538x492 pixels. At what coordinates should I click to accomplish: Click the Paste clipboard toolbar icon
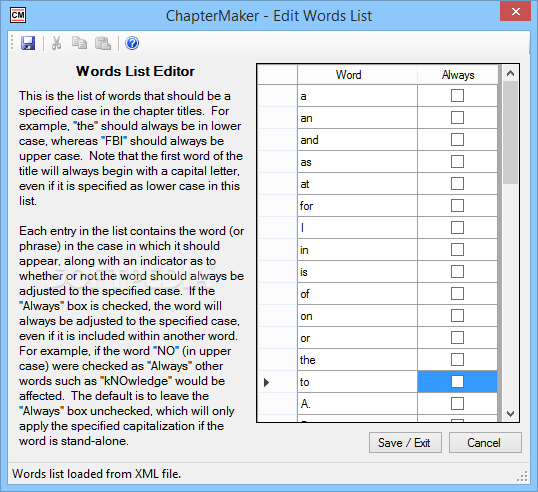pyautogui.click(x=103, y=44)
